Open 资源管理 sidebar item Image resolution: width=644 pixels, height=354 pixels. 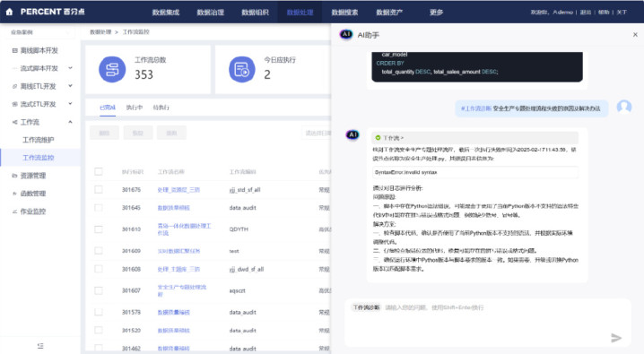coord(33,176)
